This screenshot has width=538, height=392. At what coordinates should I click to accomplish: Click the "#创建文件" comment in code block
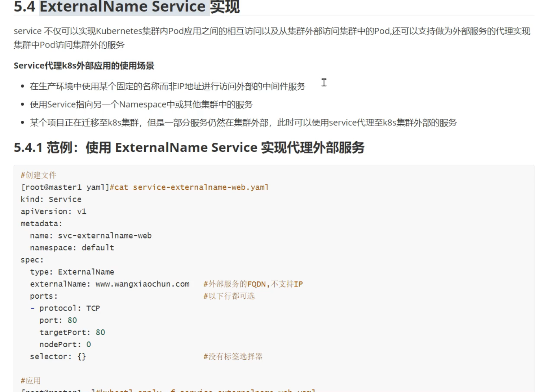pyautogui.click(x=38, y=175)
